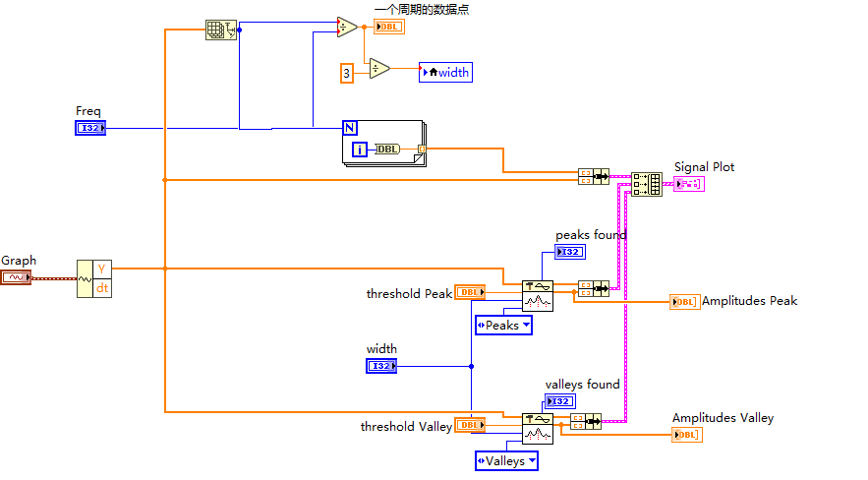Screen dimensions: 868x480
Task: Click the Graph label text
Action: pos(19,261)
